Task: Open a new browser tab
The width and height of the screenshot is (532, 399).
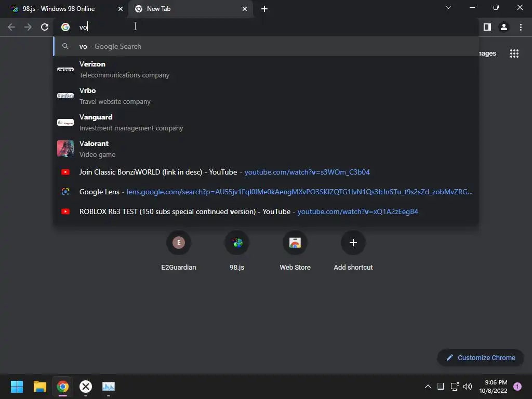Action: (264, 9)
